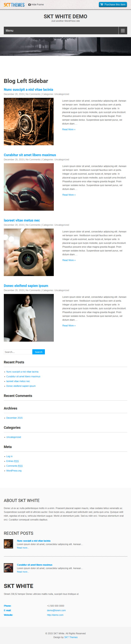Viewport: 131px width, 644px height.
Task: Click the Hide Frame close icon
Action: 29,5
